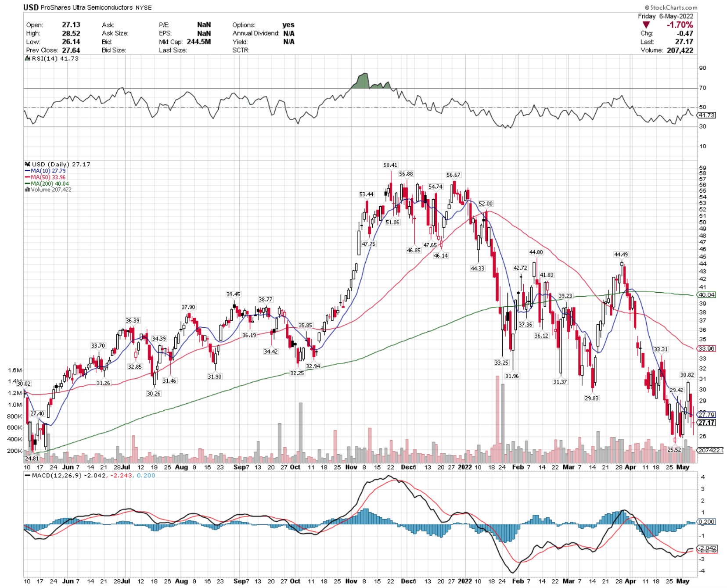This screenshot has width=727, height=588.
Task: Click the -1.70% percent change value
Action: 680,25
